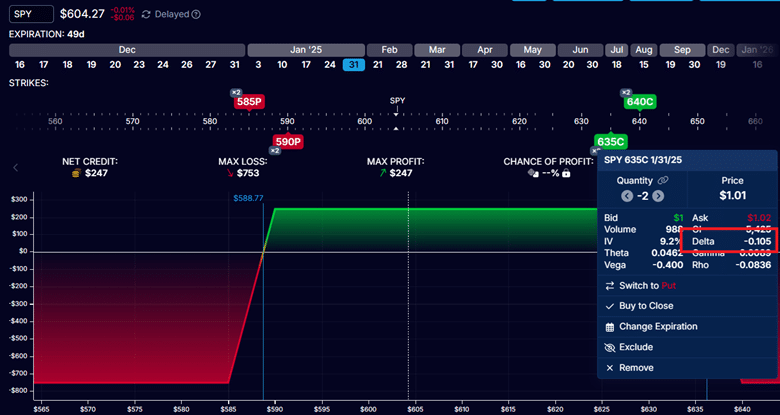Pick the 23 expiration under Dec
This screenshot has width=780, height=415.
click(x=139, y=65)
